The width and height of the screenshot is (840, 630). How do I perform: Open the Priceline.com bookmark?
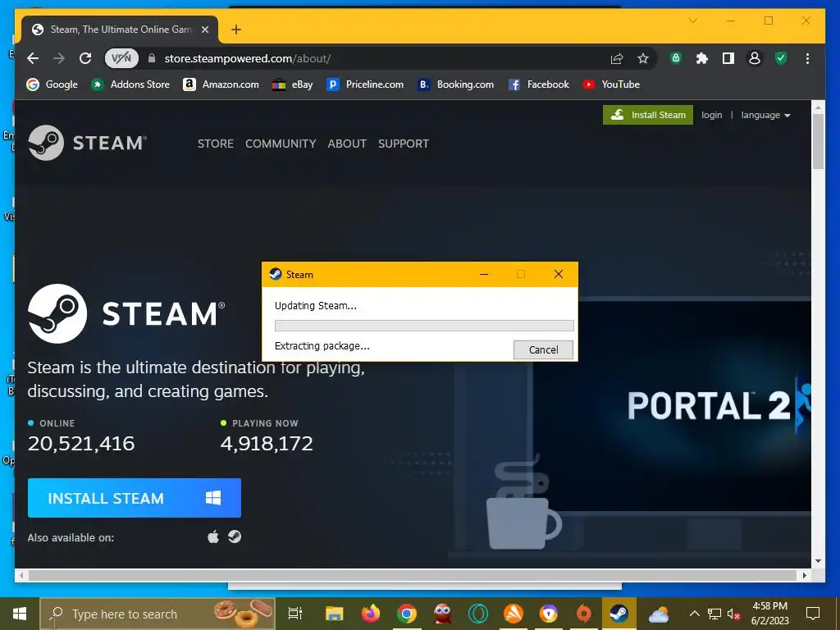[365, 84]
